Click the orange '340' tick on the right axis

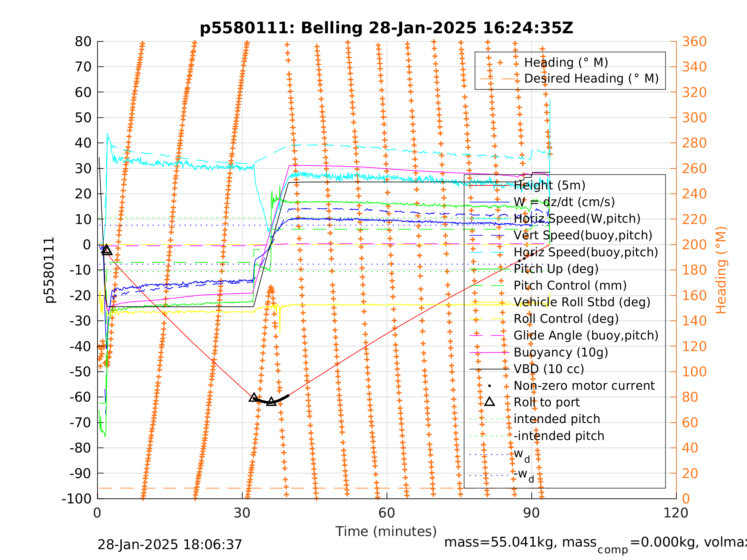pos(694,67)
